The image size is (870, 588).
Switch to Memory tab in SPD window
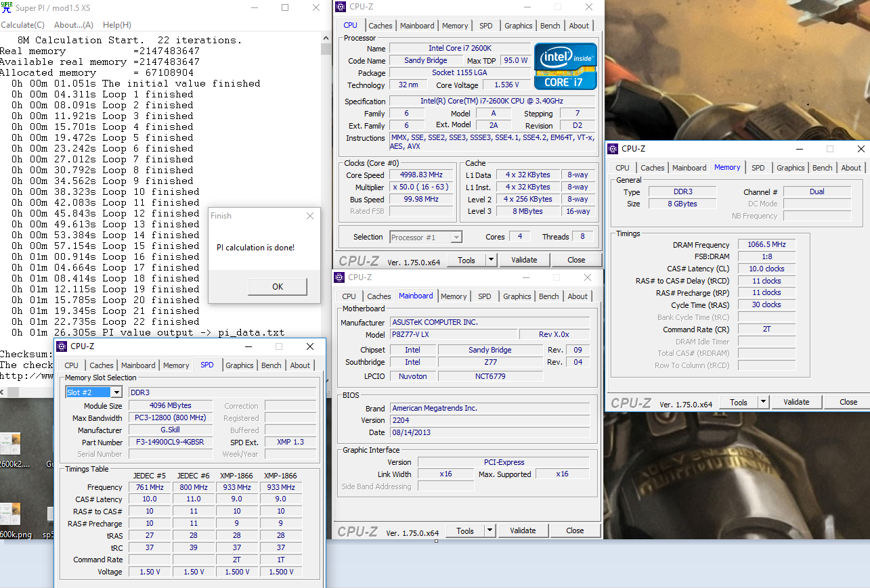pos(176,365)
